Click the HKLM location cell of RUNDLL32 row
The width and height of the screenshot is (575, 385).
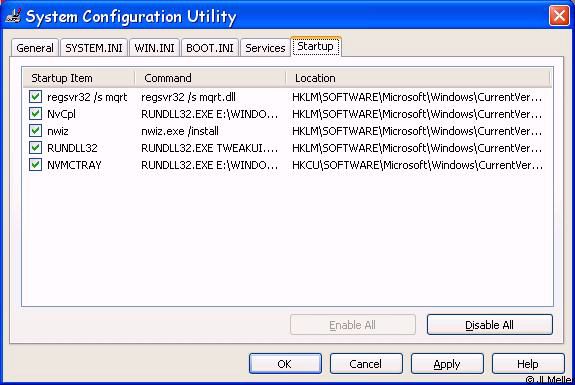417,148
